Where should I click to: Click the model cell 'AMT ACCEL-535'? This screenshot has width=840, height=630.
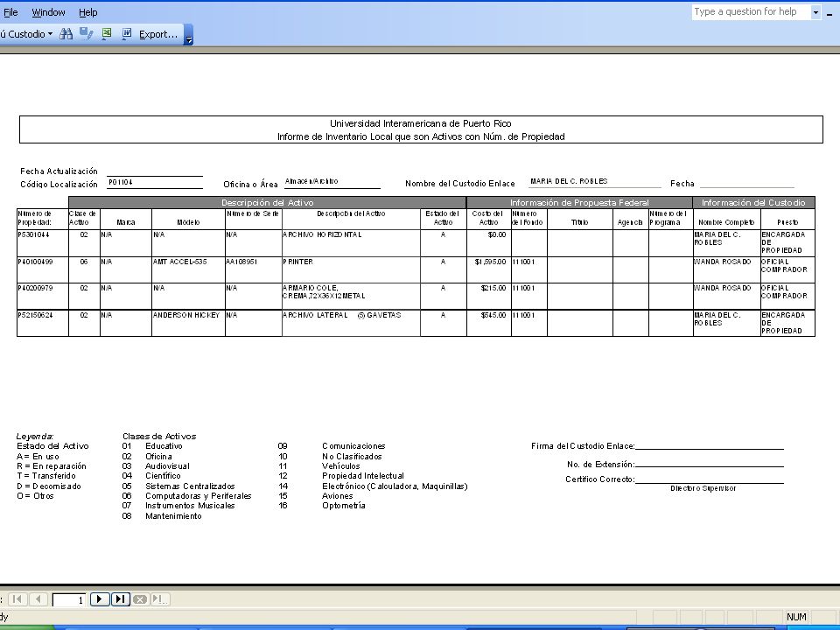[x=180, y=262]
